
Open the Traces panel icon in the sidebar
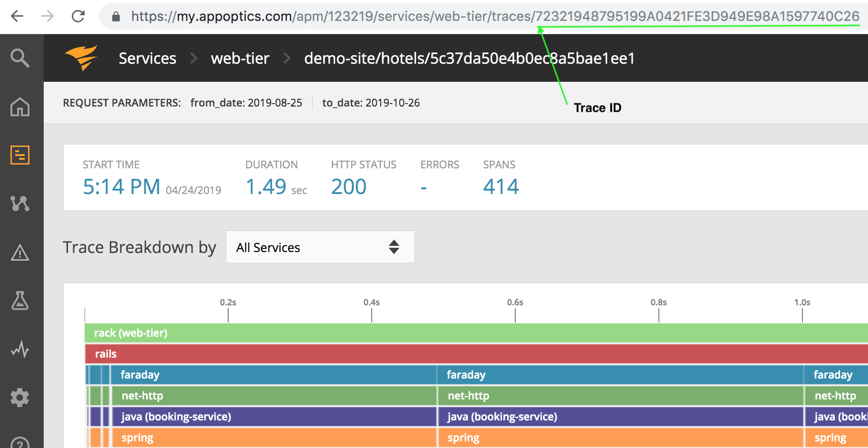(20, 155)
